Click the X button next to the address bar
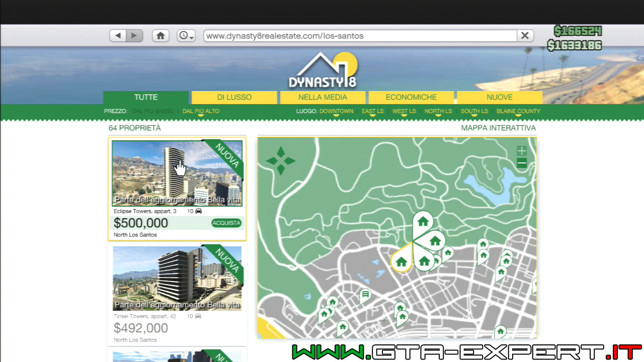Screen dimensions: 644x362 [525, 36]
